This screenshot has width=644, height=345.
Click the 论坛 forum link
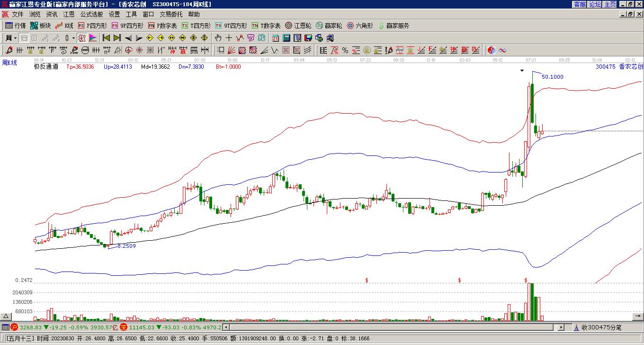click(x=595, y=4)
